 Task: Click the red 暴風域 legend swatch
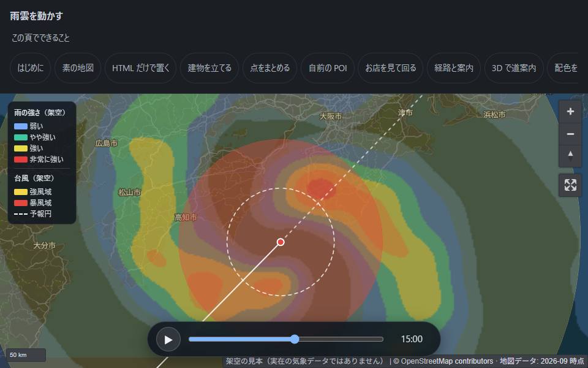21,203
